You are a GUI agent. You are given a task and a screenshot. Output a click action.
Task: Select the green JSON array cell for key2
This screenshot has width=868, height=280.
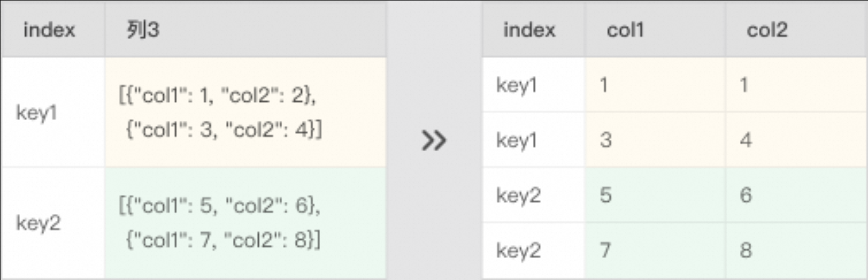click(245, 223)
